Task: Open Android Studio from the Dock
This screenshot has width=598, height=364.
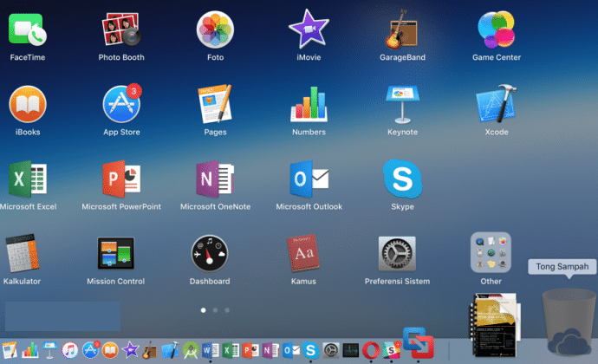Action: pos(191,350)
